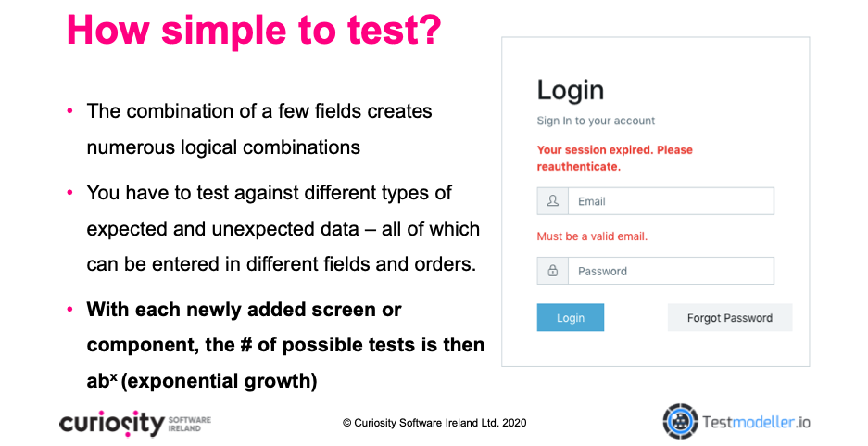868x446 pixels.
Task: Click the Testmodeller.io text link
Action: pyautogui.click(x=756, y=422)
